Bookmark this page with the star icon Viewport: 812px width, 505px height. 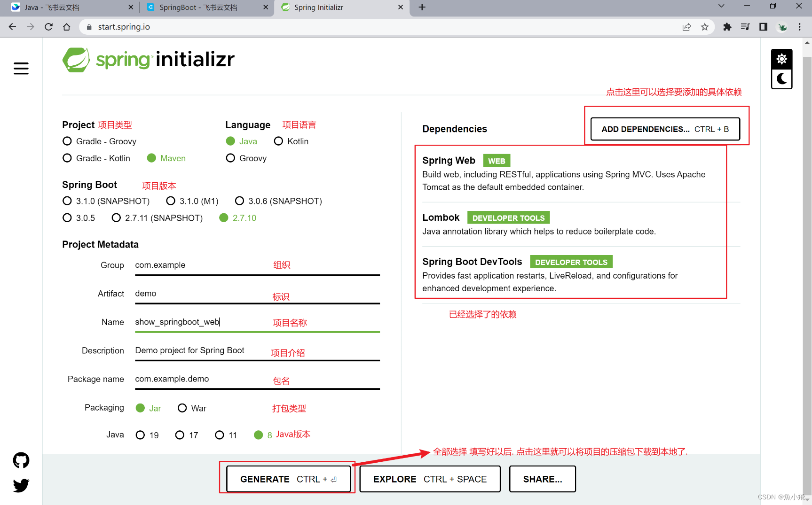click(704, 27)
